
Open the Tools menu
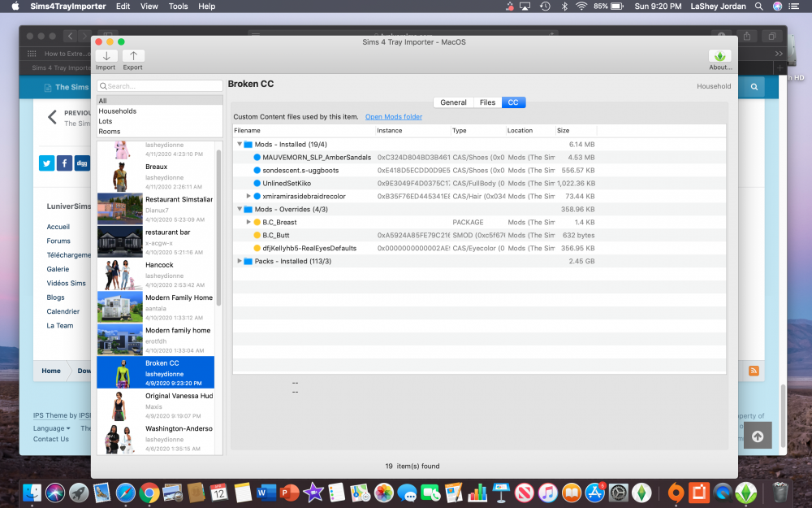[x=178, y=7]
